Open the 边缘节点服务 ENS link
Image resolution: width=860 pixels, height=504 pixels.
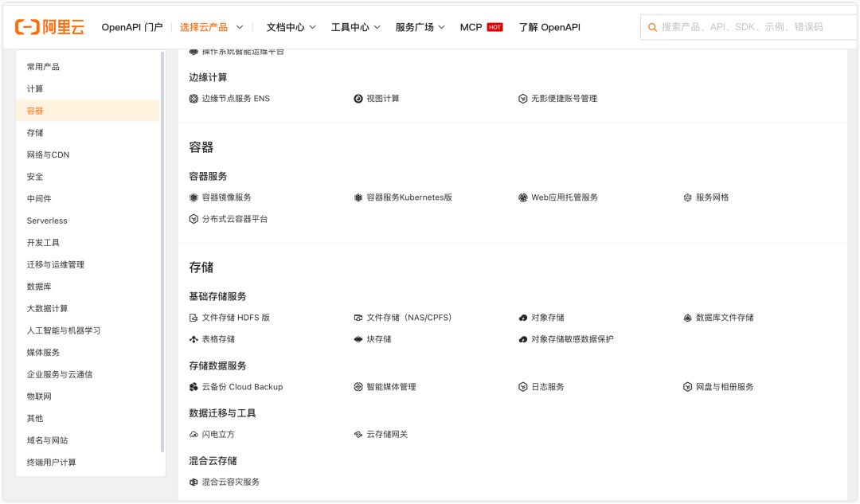[236, 99]
